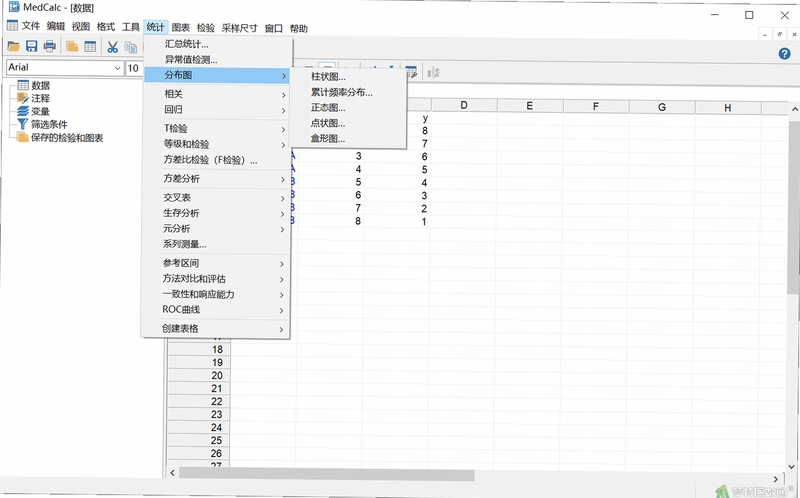Screen dimensions: 800x498
Task: Expand the 元分析 submenu
Action: (x=217, y=229)
